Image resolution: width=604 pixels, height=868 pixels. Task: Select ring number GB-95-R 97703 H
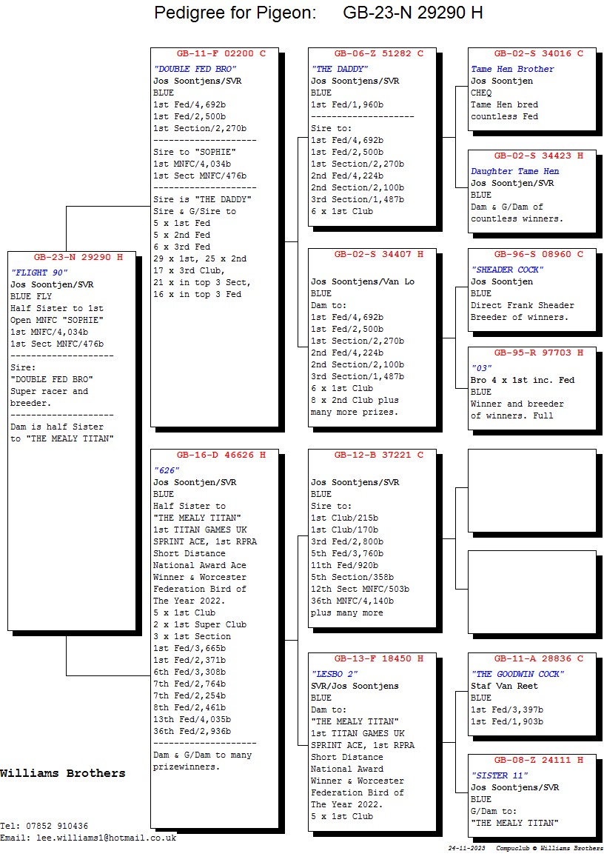[533, 353]
